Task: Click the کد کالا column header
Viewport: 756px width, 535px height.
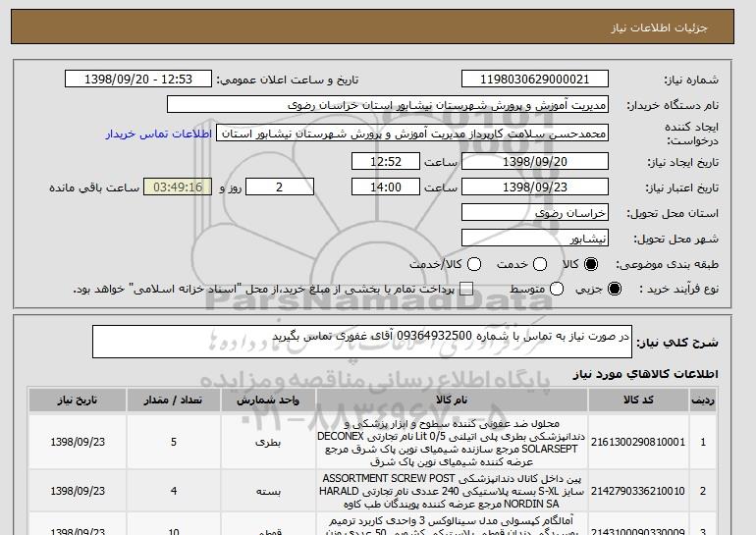Action: click(638, 401)
